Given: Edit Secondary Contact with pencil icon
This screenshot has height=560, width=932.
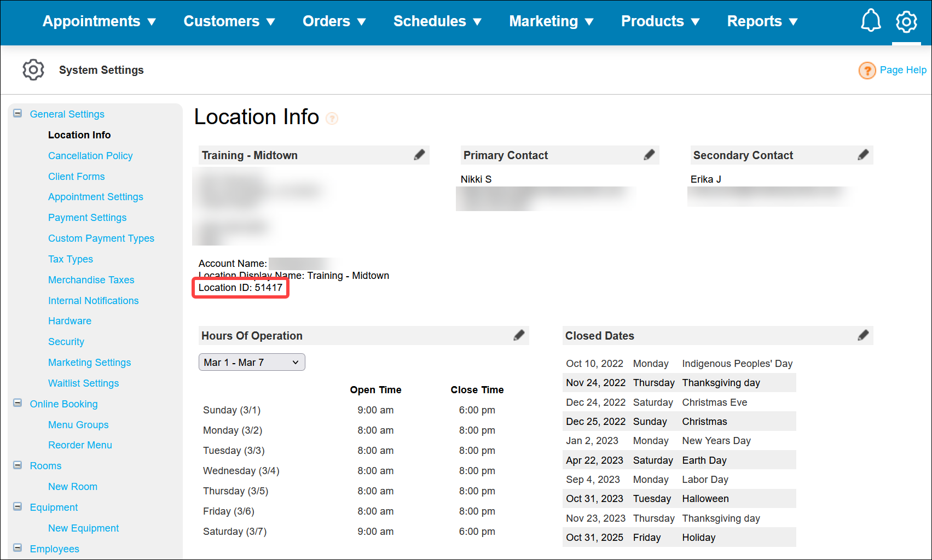Looking at the screenshot, I should 863,155.
